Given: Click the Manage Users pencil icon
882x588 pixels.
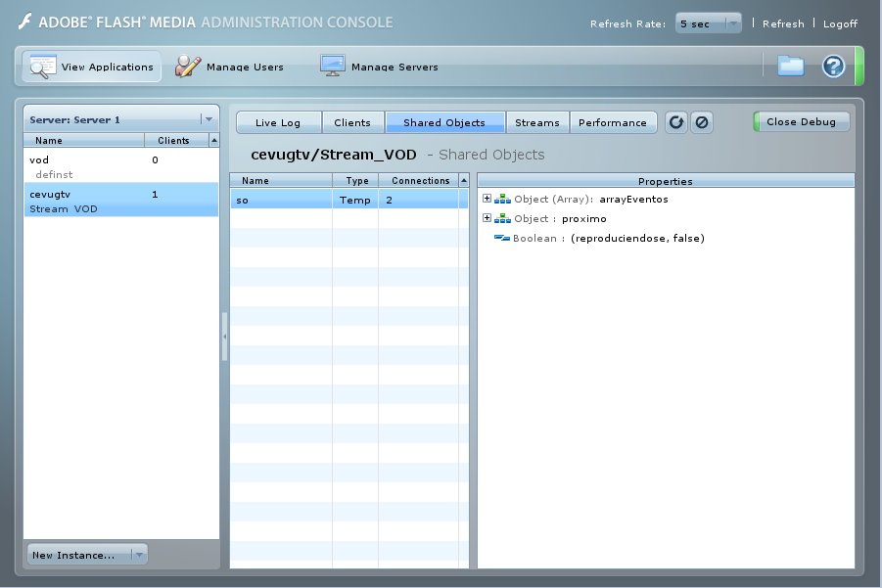Looking at the screenshot, I should point(188,67).
